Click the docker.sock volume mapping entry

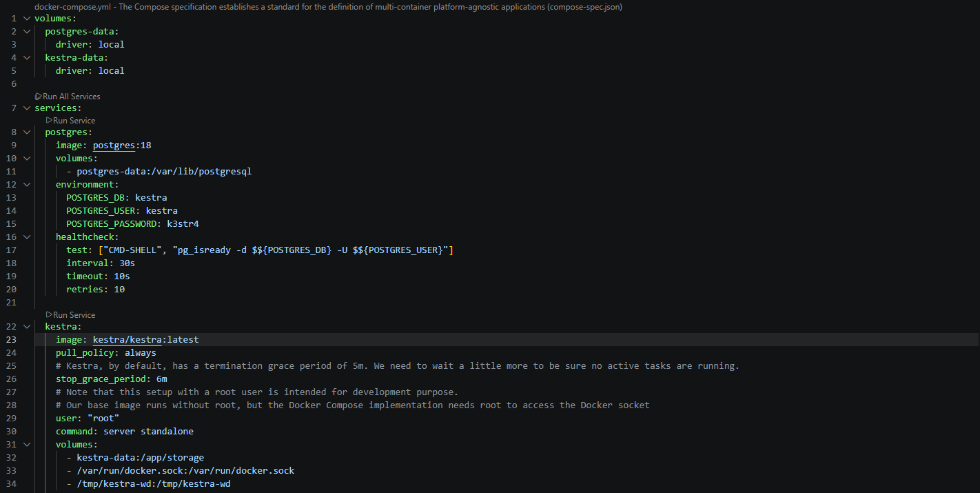coord(185,471)
